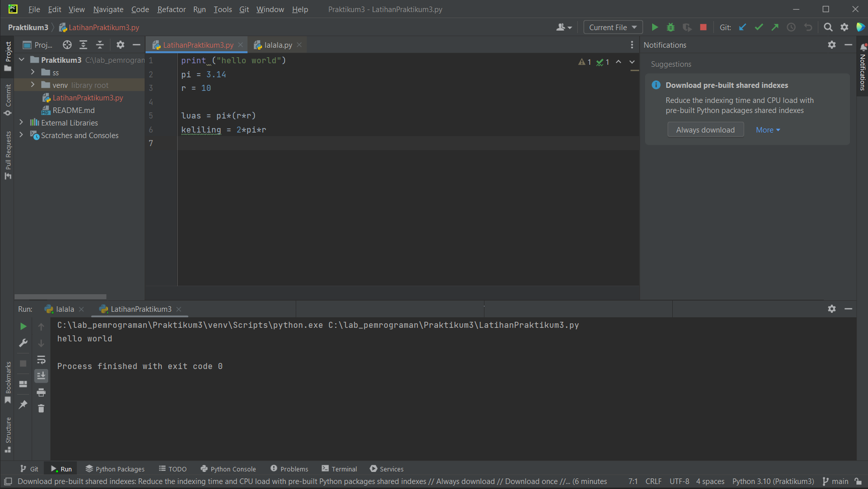Jump to next highlighted error arrow
The height and width of the screenshot is (489, 868).
click(632, 62)
